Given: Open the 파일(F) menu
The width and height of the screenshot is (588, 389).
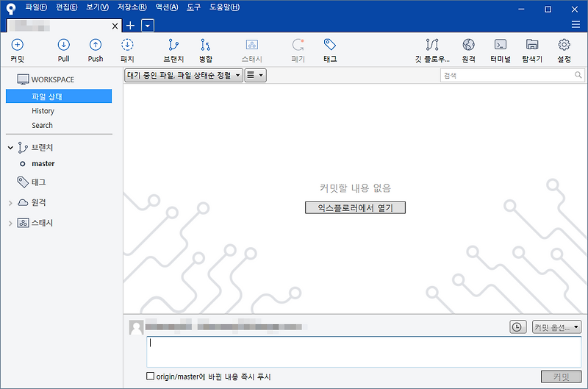Looking at the screenshot, I should point(36,7).
